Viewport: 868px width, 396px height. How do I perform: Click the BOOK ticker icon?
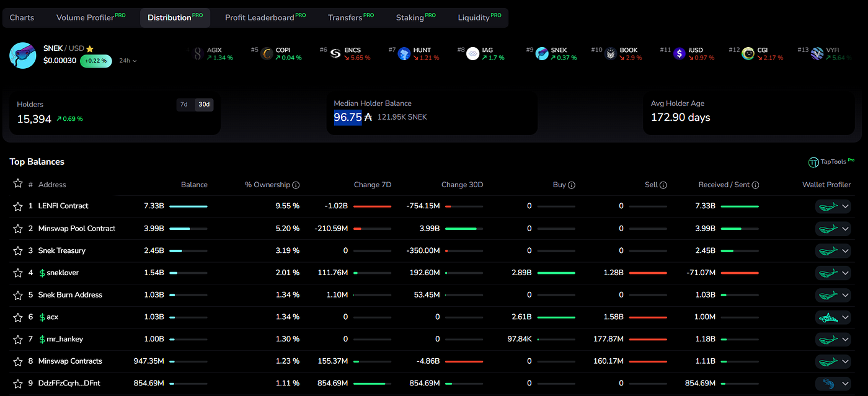click(x=611, y=54)
